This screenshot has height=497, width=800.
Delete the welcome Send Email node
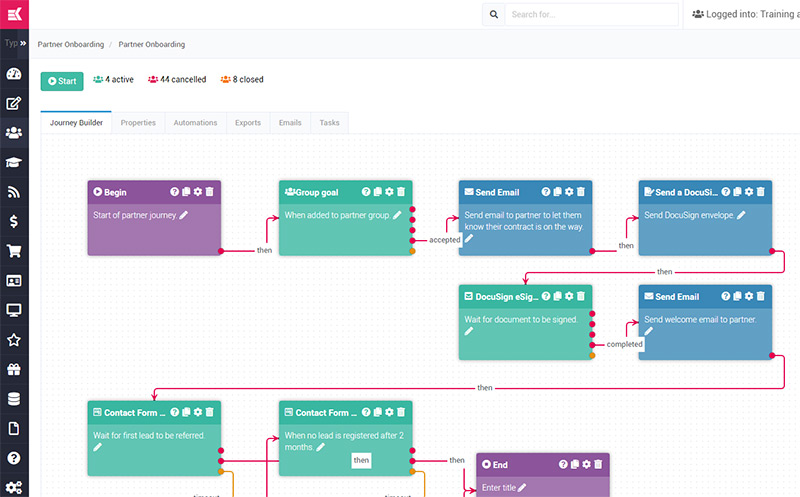[761, 296]
